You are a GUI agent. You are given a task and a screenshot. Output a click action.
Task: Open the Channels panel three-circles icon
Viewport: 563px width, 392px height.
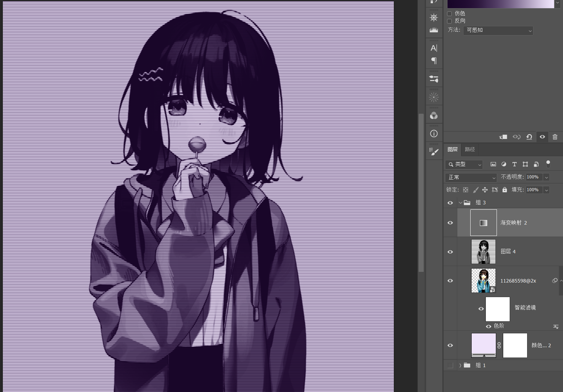434,116
